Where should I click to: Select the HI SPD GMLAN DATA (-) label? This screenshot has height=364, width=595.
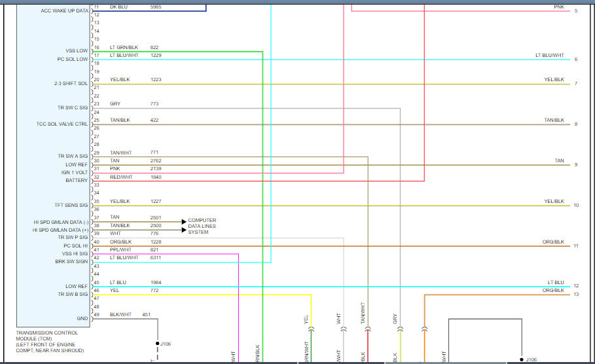tap(61, 222)
